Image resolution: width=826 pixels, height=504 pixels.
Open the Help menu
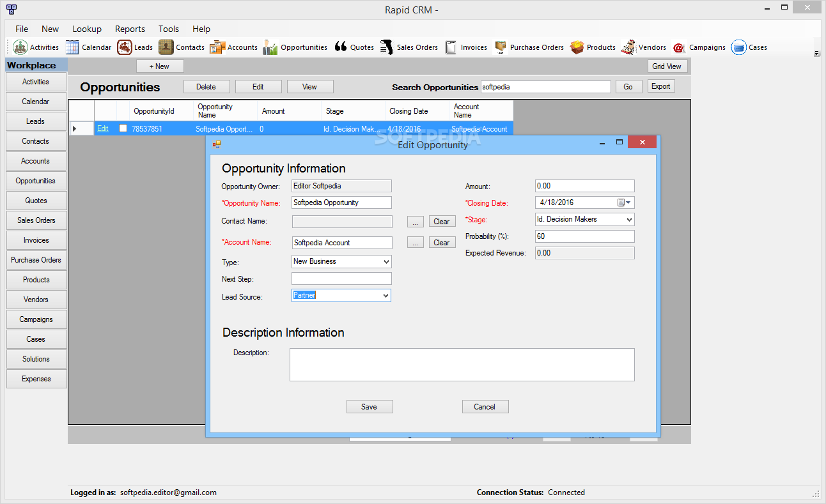tap(201, 29)
